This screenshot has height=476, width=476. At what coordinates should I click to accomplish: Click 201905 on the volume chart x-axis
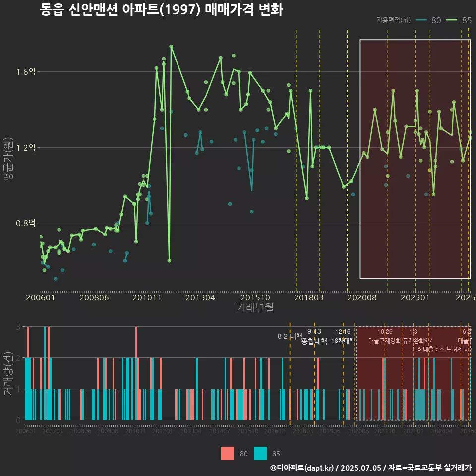click(x=330, y=431)
